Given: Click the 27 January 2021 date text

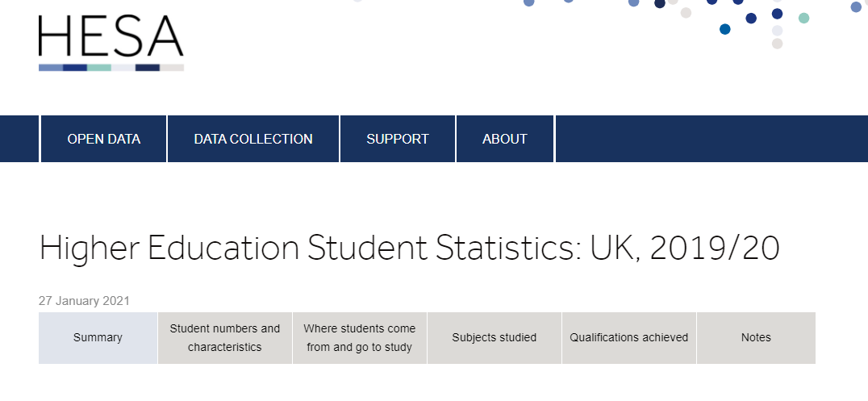Looking at the screenshot, I should click(x=84, y=301).
